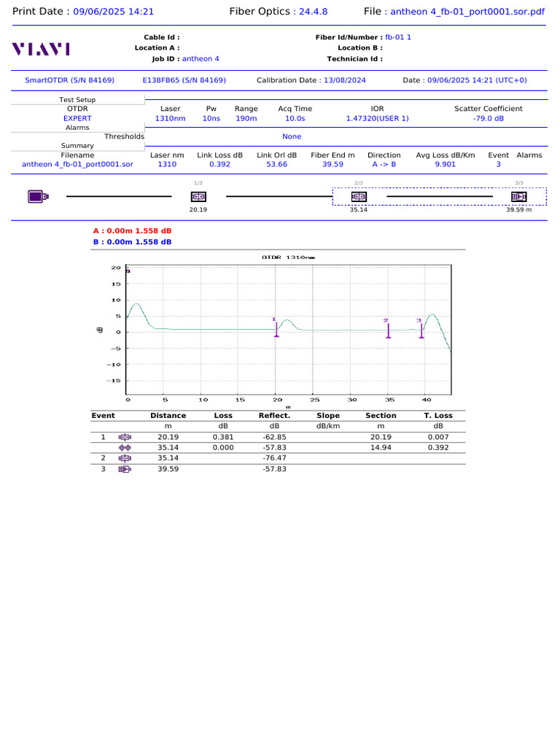Viewport: 560px width, 747px height.
Task: Click the pulse width value 10ns
Action: tap(211, 118)
